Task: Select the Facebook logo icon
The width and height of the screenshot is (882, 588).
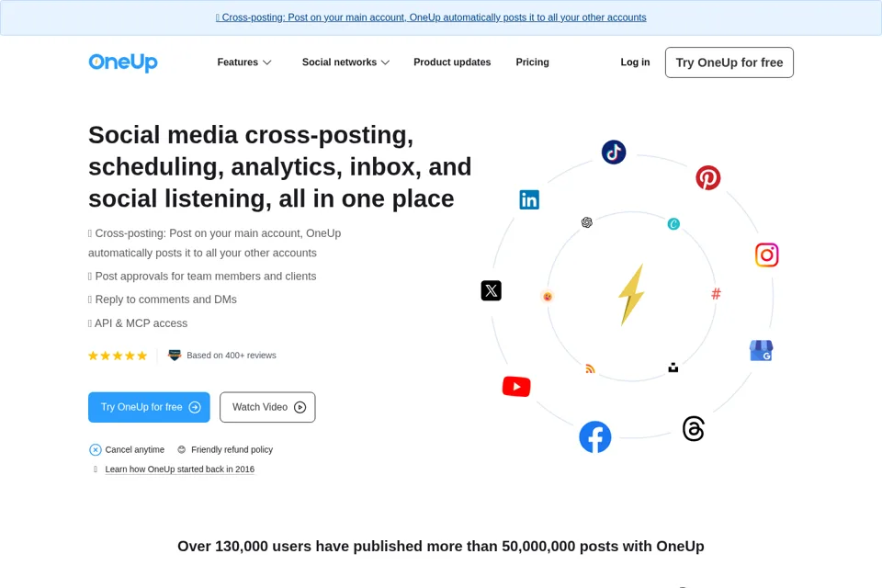Action: [x=595, y=437]
